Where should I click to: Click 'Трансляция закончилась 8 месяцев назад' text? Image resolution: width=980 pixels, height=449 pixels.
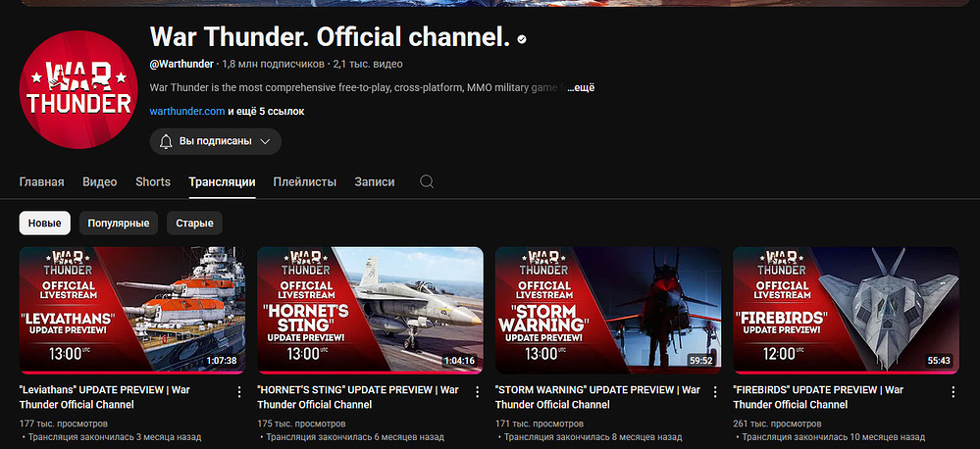coord(593,437)
